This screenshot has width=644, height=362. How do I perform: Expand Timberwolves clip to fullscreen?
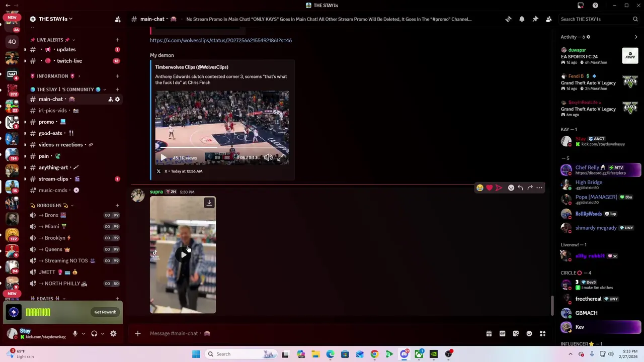pos(282,158)
